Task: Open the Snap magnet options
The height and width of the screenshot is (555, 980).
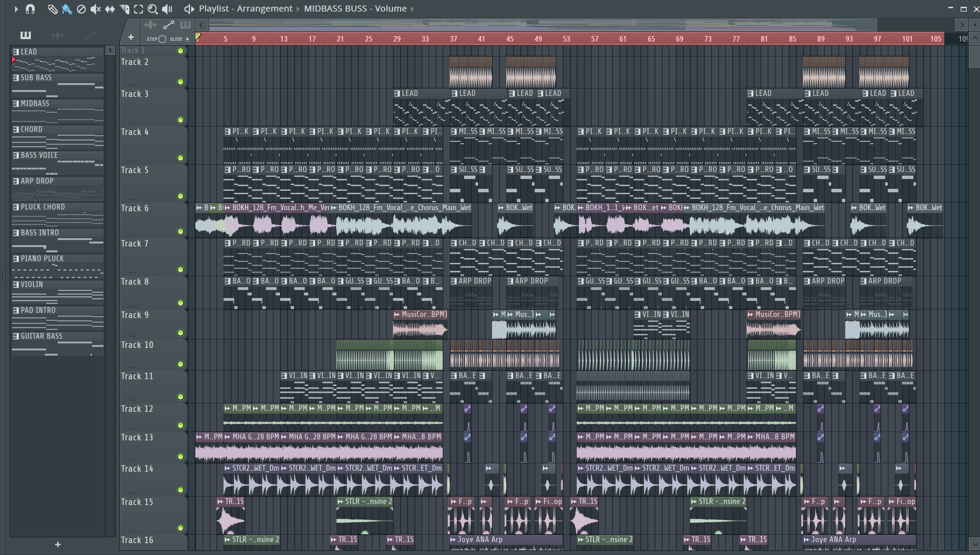Action: click(x=30, y=9)
